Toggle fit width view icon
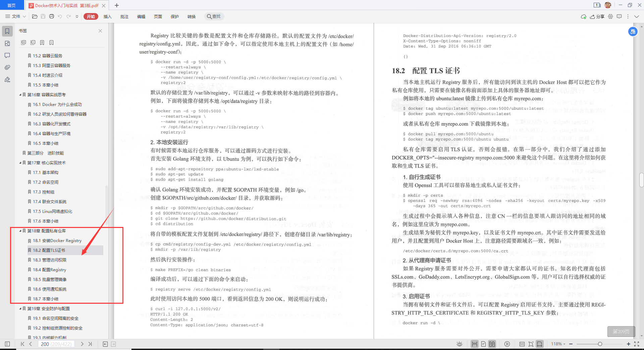 click(x=540, y=344)
